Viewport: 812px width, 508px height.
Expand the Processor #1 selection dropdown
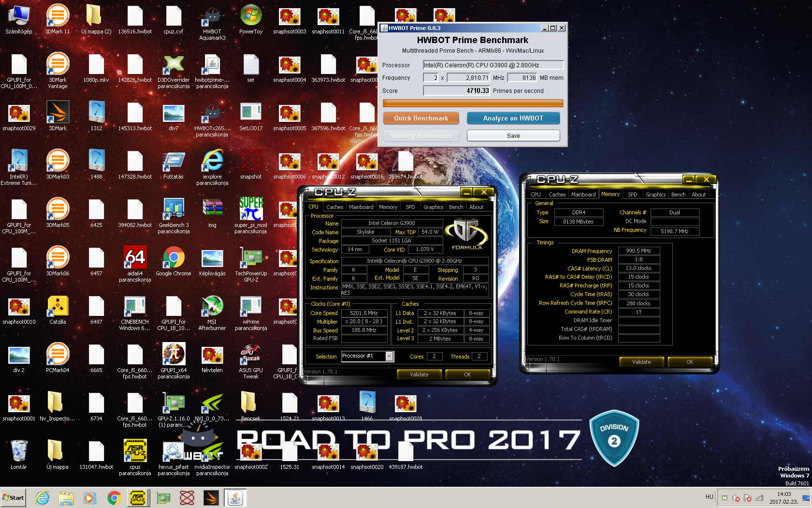tap(389, 356)
